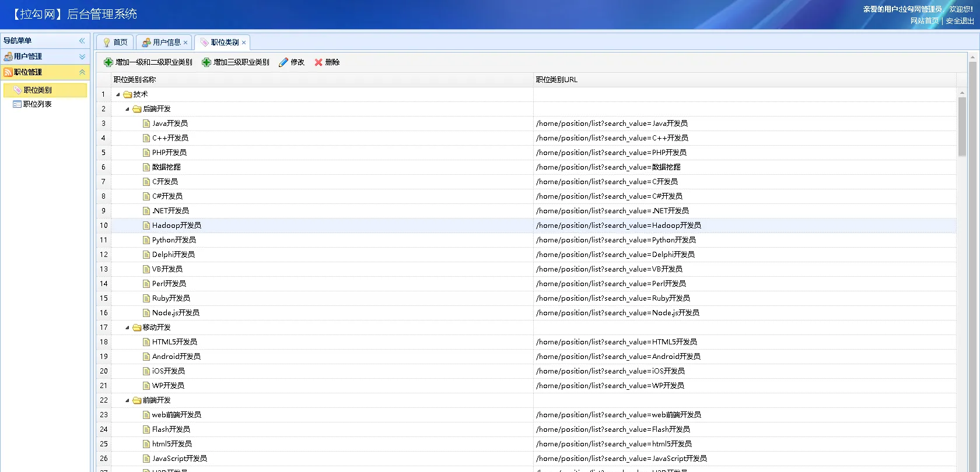Collapse the 移动开发 tree node
This screenshot has height=472, width=980.
(127, 327)
